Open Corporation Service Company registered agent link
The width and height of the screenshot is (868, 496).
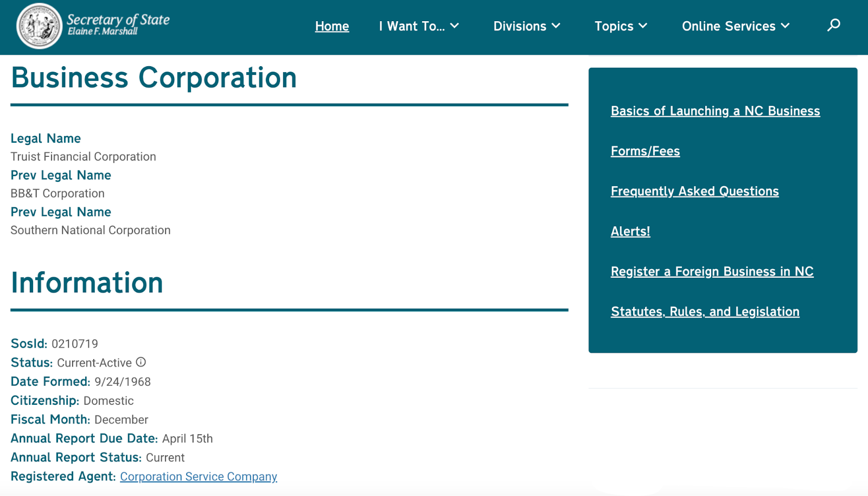[199, 476]
